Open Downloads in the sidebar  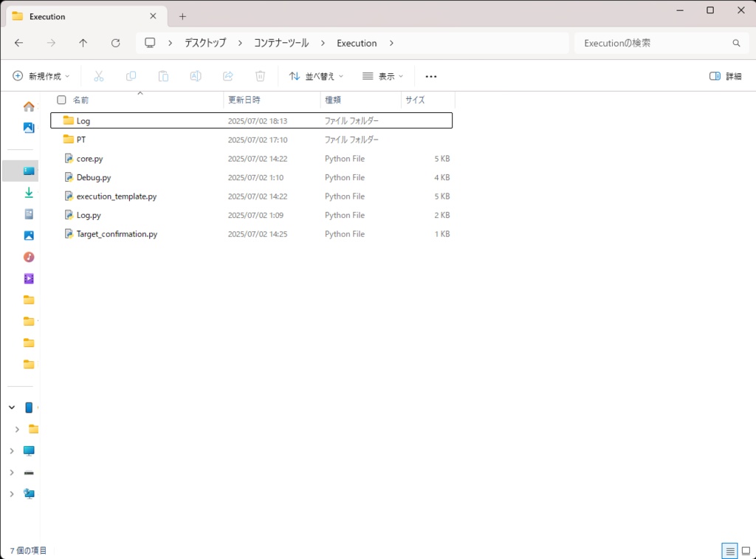point(29,193)
